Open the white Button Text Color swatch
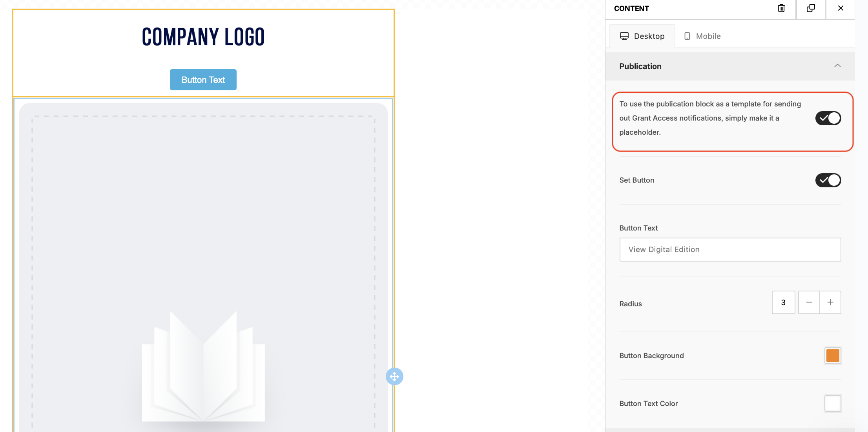868x432 pixels. click(x=832, y=403)
